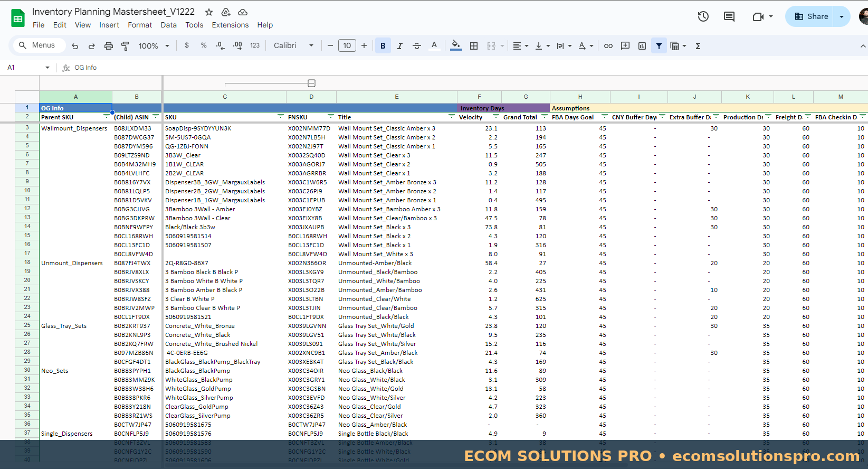
Task: Click the Redo arrow icon
Action: click(x=92, y=46)
